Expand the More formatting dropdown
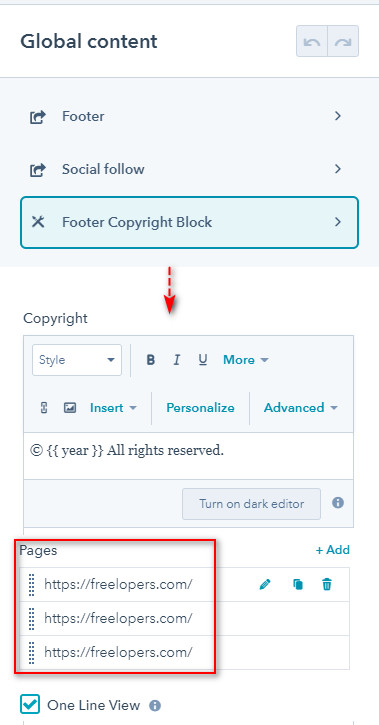Viewport: 379px width, 725px height. coord(246,360)
